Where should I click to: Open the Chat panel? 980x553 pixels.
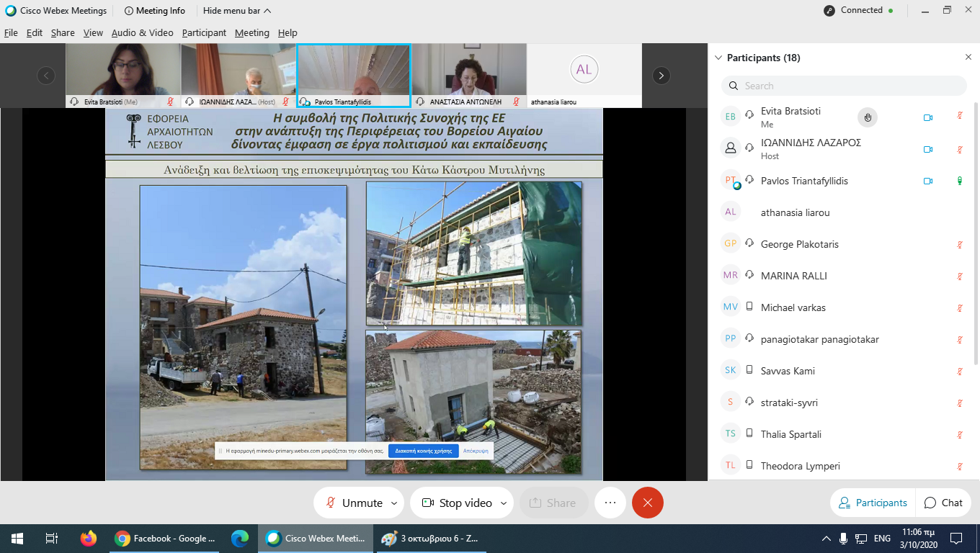943,503
